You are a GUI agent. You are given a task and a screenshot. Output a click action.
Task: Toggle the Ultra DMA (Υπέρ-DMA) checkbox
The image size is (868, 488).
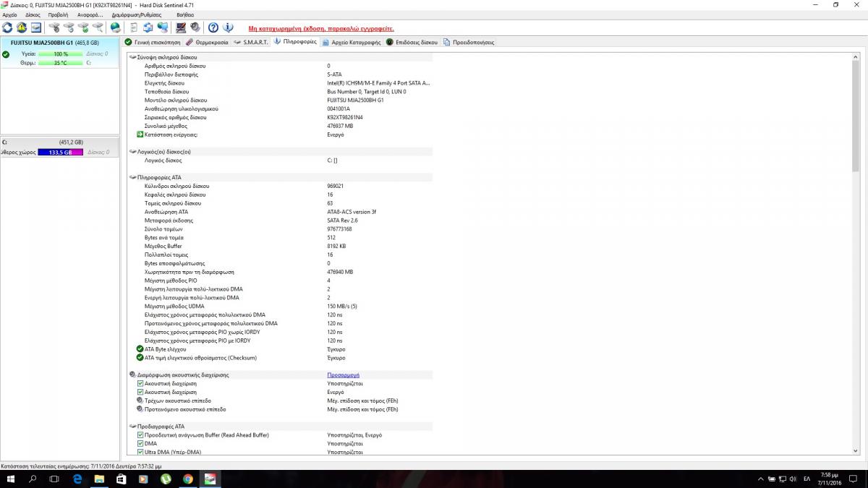coord(140,453)
